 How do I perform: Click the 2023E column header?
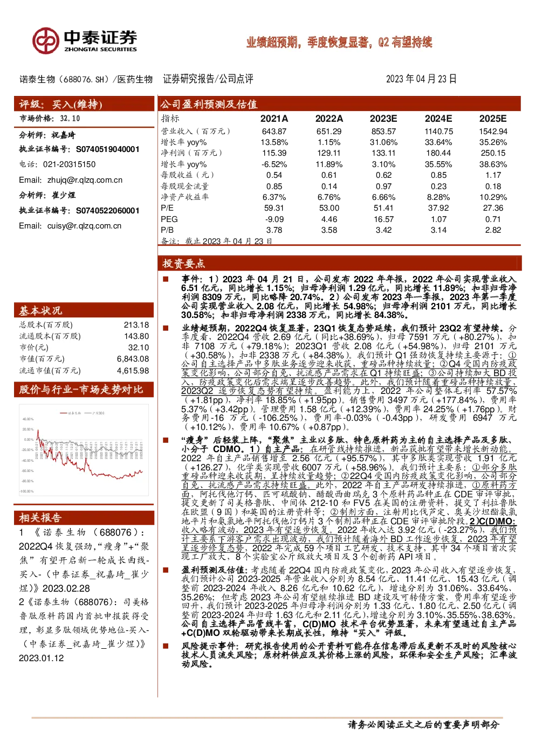coord(383,119)
